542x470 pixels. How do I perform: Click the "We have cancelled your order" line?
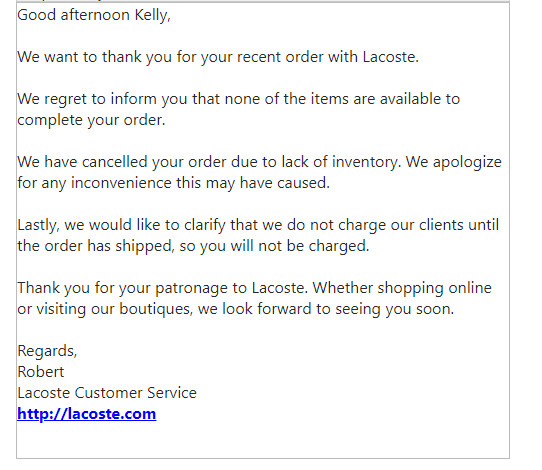(259, 162)
